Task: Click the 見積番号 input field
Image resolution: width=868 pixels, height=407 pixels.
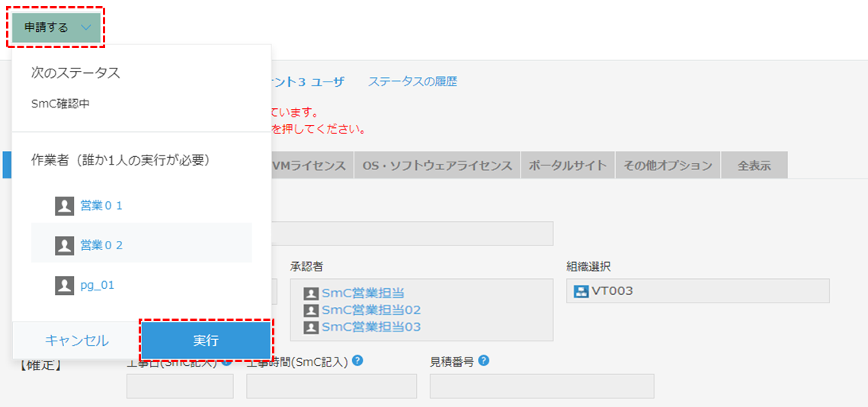Action: coord(542,386)
